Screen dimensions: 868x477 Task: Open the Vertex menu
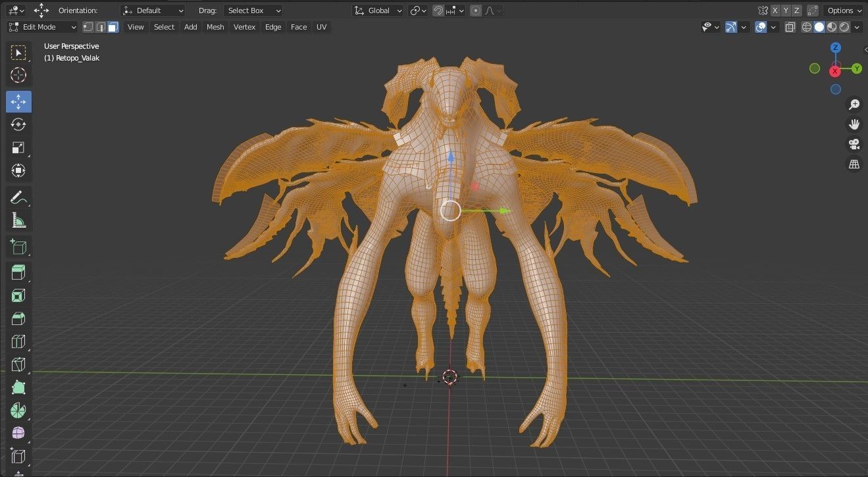click(x=244, y=27)
